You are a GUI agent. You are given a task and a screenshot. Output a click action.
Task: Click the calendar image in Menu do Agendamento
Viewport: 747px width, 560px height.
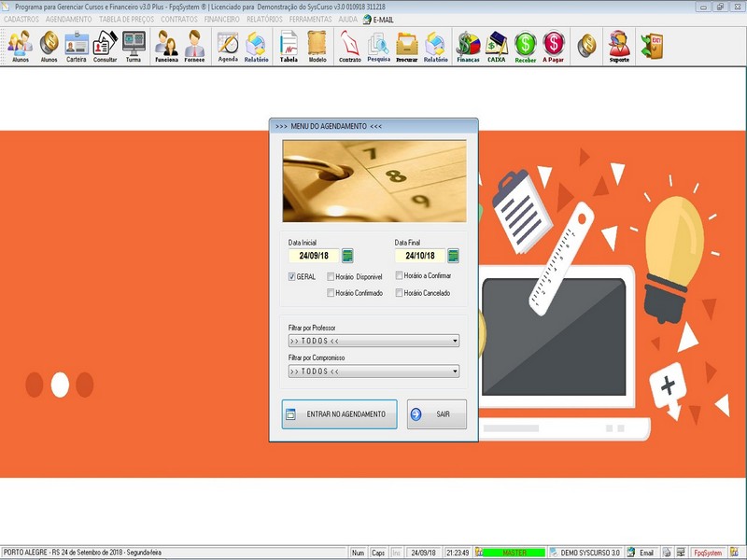click(x=374, y=181)
